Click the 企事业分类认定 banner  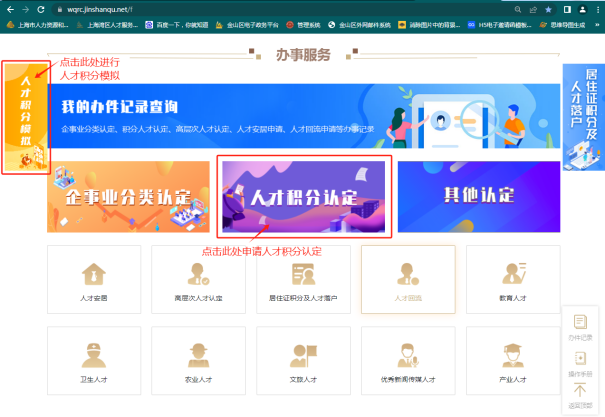(x=121, y=196)
